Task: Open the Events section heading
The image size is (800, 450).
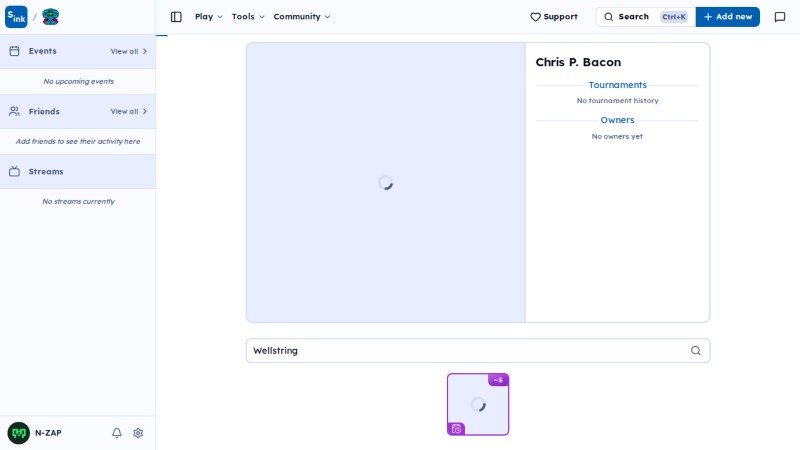Action: pyautogui.click(x=42, y=51)
